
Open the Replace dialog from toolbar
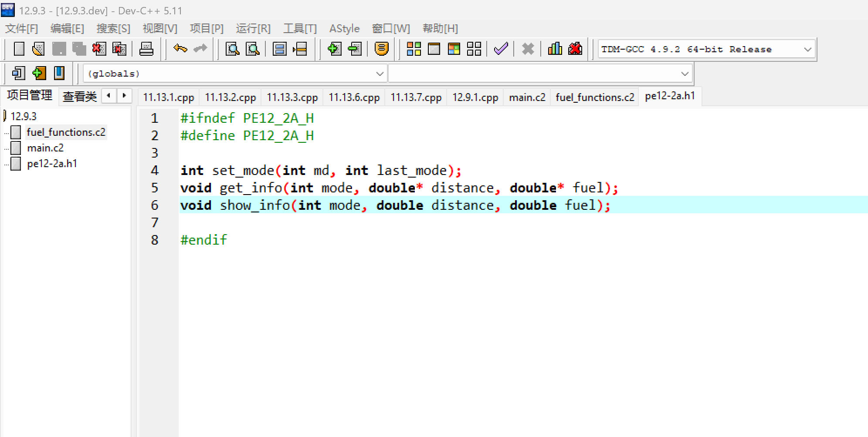[x=253, y=49]
